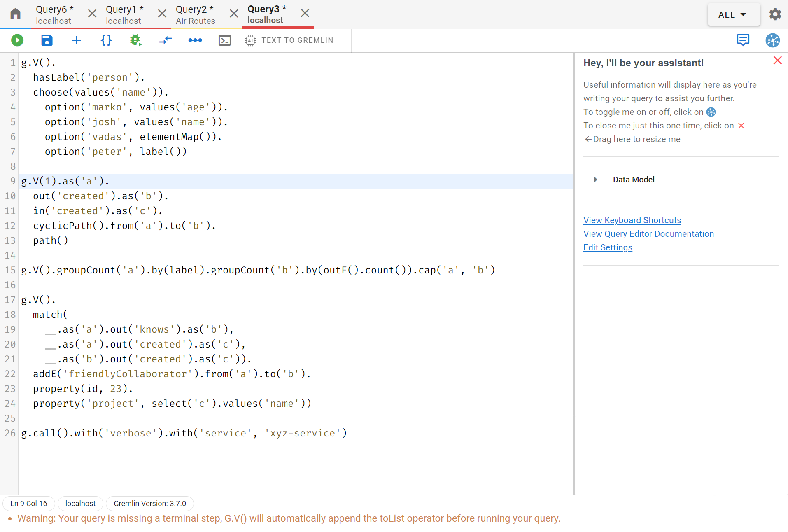Click the property('project', ...) line
The height and width of the screenshot is (532, 788).
point(172,404)
